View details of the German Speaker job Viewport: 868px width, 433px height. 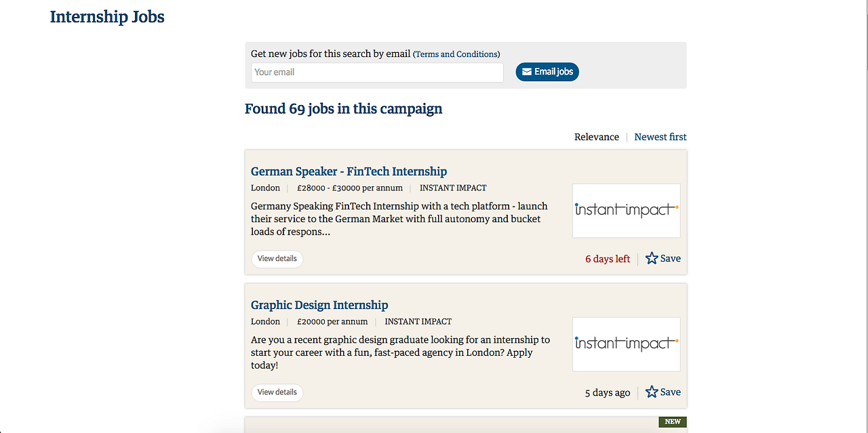point(277,259)
